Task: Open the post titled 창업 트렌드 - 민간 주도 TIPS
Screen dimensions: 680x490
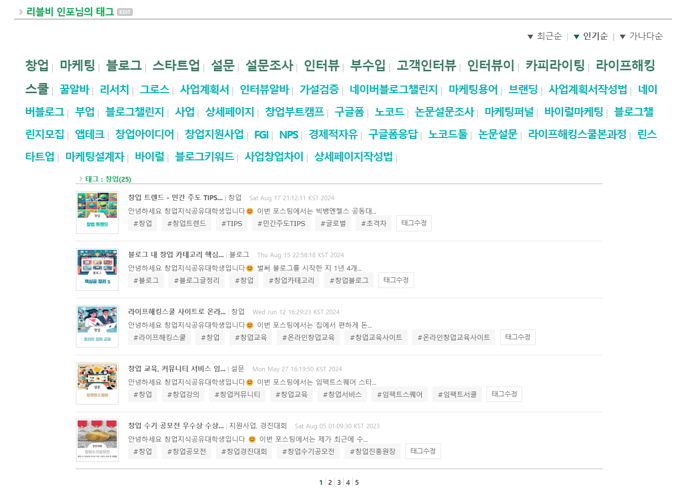Action: pos(175,198)
